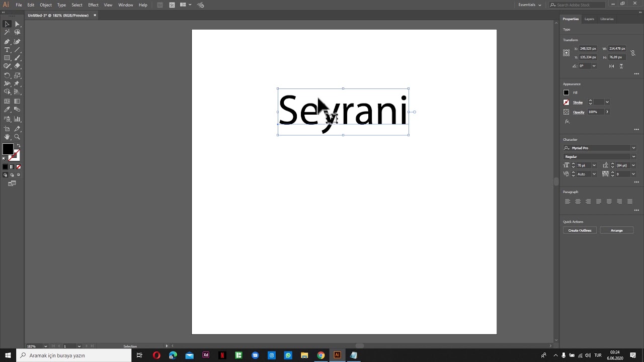Select the Lasso tool
The height and width of the screenshot is (362, 644).
17,32
